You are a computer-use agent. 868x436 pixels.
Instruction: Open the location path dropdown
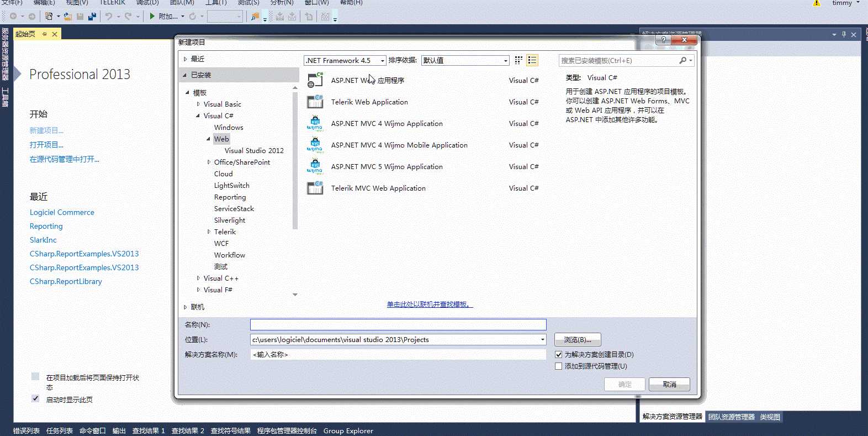542,339
